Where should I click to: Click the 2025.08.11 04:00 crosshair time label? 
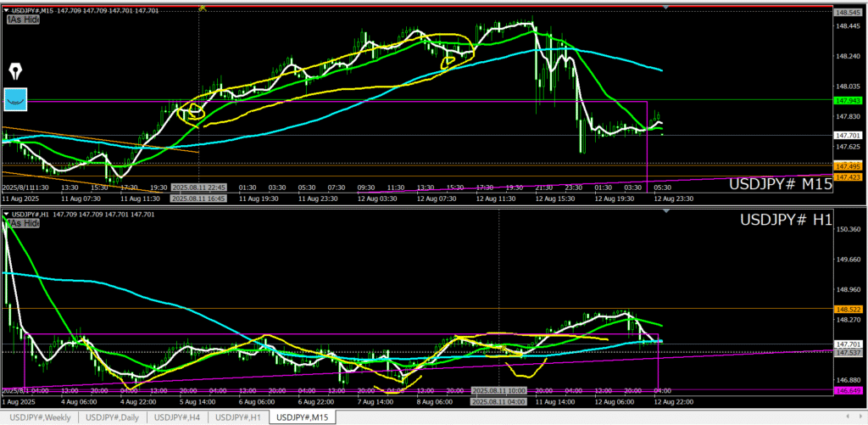click(498, 402)
